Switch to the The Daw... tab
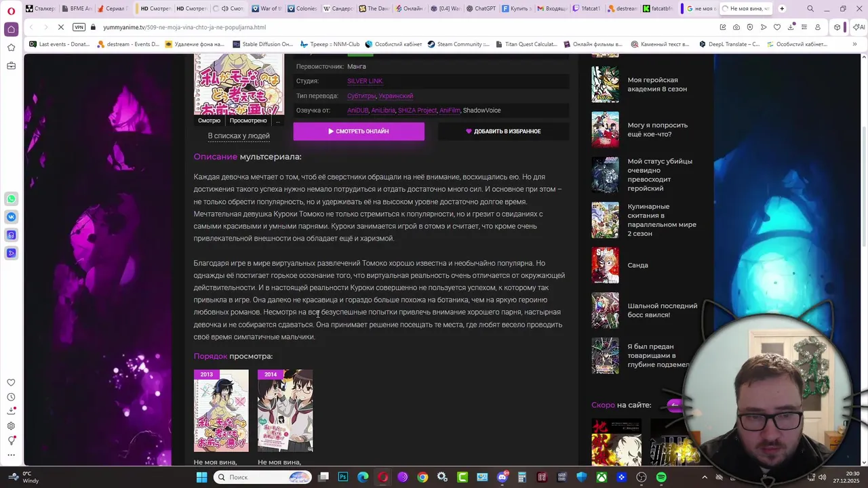The width and height of the screenshot is (868, 488). (x=373, y=9)
